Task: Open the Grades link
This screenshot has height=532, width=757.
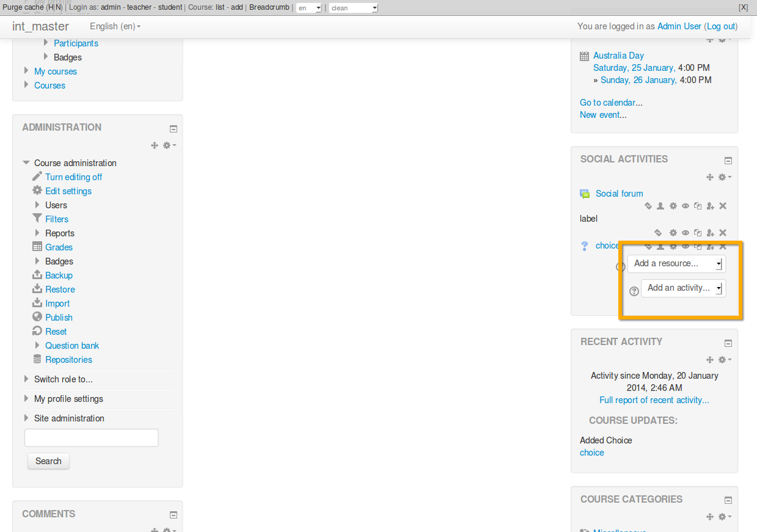Action: point(59,247)
